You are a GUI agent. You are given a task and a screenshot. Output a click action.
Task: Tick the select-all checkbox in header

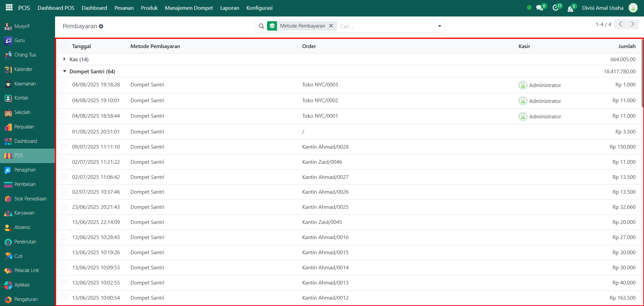(x=64, y=46)
